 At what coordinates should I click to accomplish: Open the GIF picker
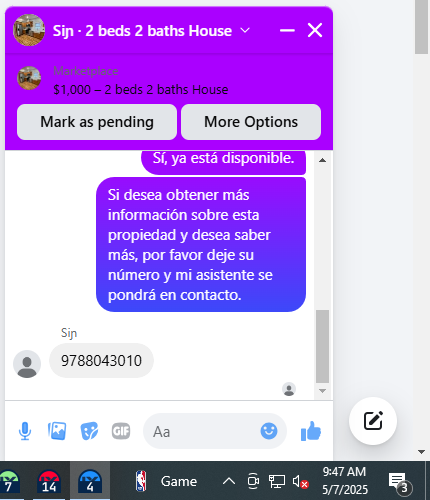(121, 431)
